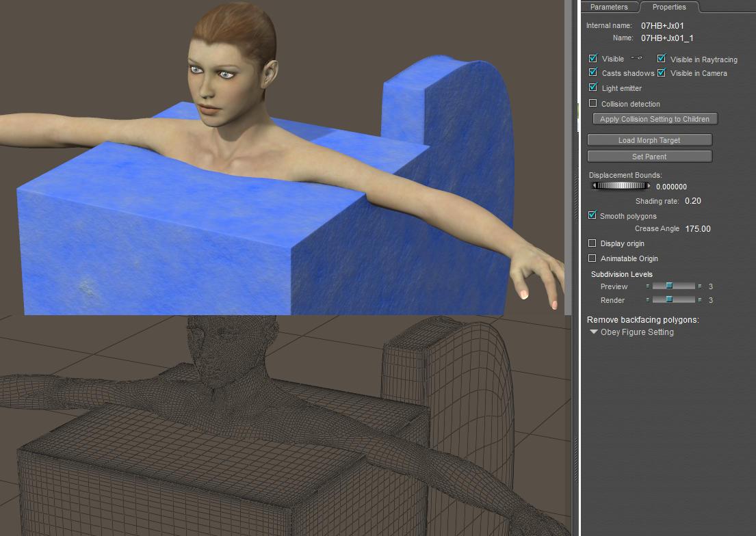The width and height of the screenshot is (756, 536).
Task: Click the Displacement Bounds dial
Action: point(621,185)
